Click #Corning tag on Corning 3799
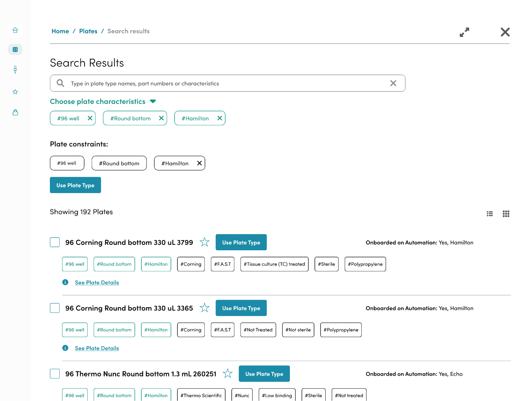 [x=191, y=264]
